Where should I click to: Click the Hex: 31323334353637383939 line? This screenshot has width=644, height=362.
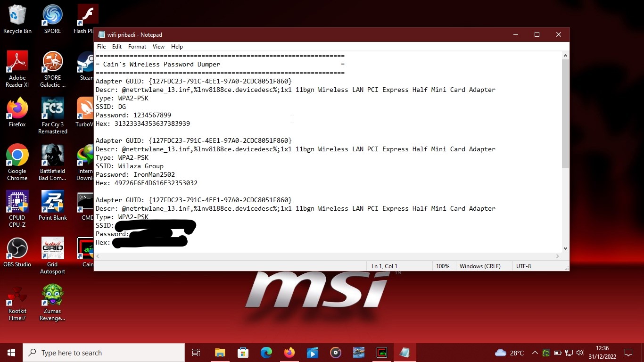(x=143, y=123)
